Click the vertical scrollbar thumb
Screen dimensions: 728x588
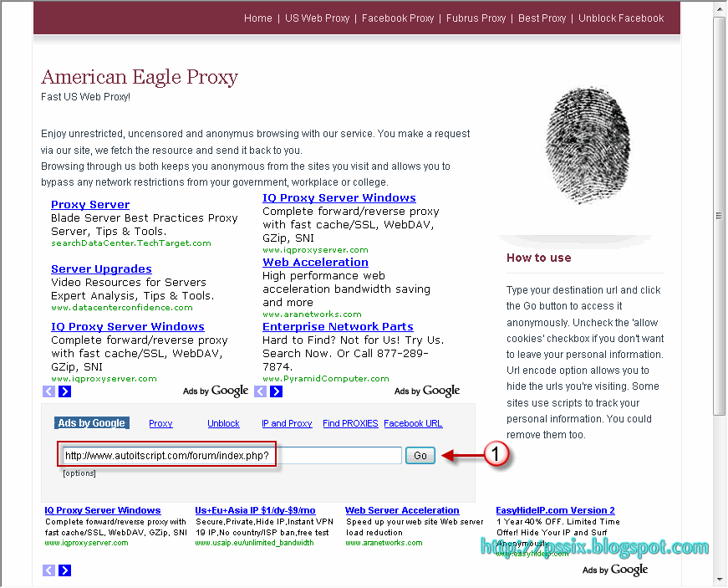719,216
